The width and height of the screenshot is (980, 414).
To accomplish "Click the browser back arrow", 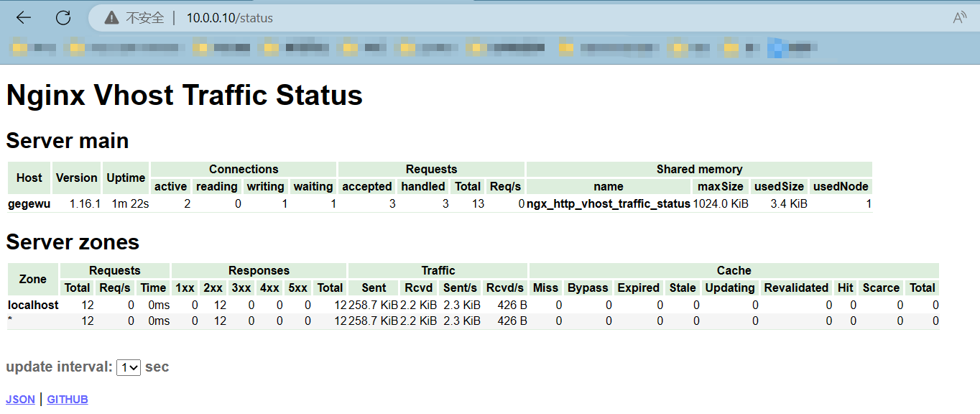I will [x=24, y=18].
